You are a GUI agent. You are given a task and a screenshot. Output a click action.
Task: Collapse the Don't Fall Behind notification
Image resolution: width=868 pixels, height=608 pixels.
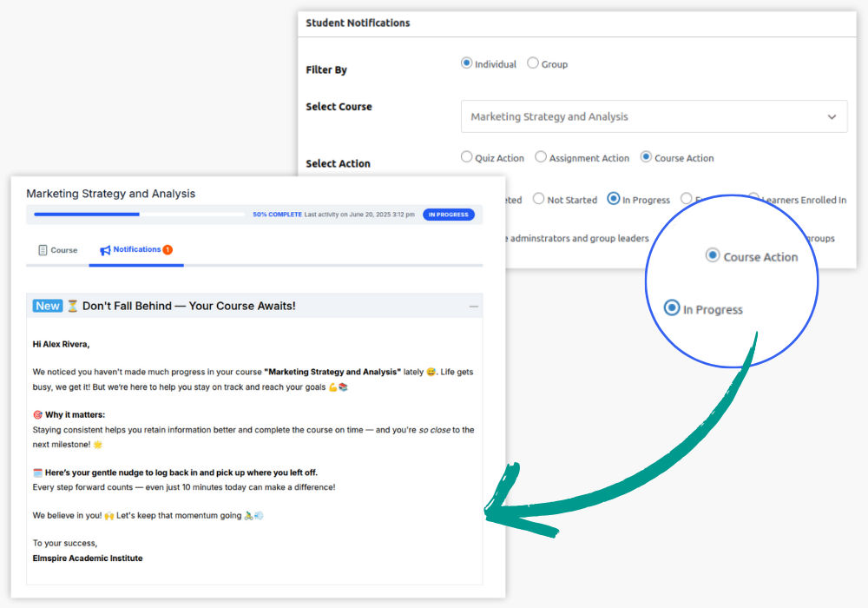click(x=473, y=306)
